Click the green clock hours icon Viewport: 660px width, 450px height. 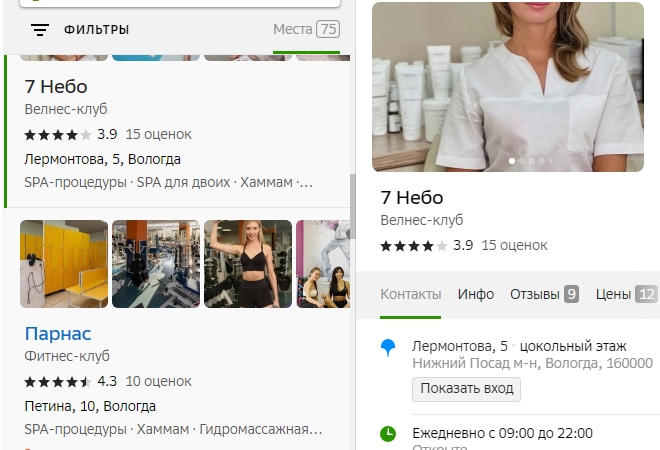click(x=388, y=434)
